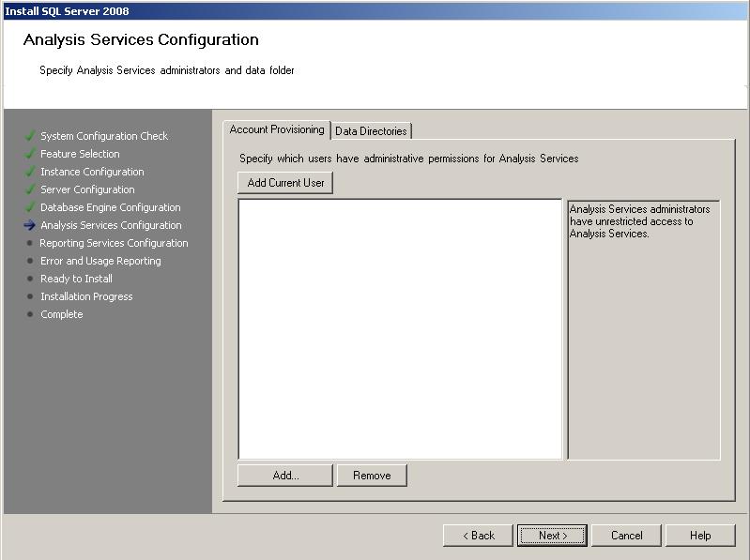750x560 pixels.
Task: Switch to the Account Provisioning tab
Action: click(277, 130)
